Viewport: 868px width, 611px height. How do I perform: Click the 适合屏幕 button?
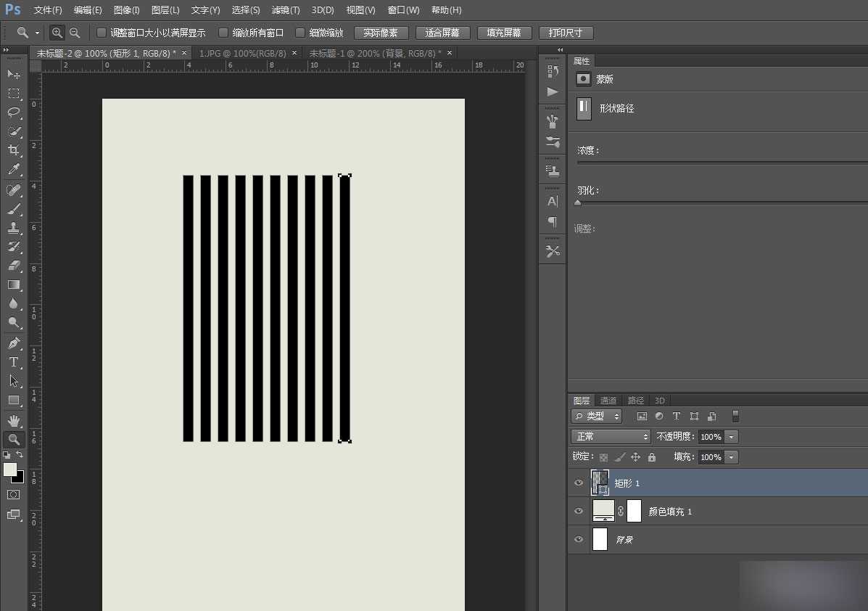tap(443, 33)
